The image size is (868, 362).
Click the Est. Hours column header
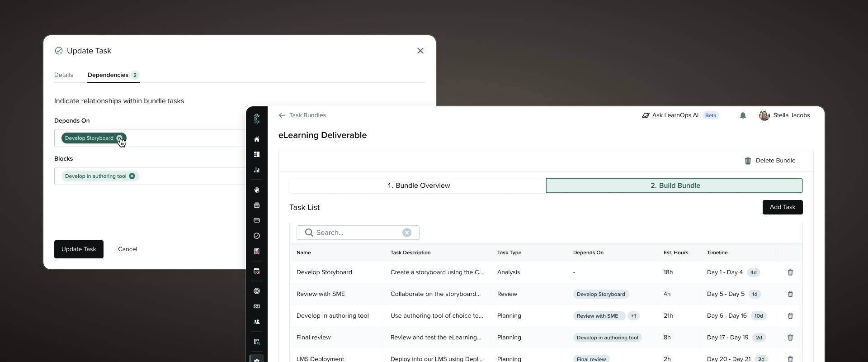click(x=676, y=252)
